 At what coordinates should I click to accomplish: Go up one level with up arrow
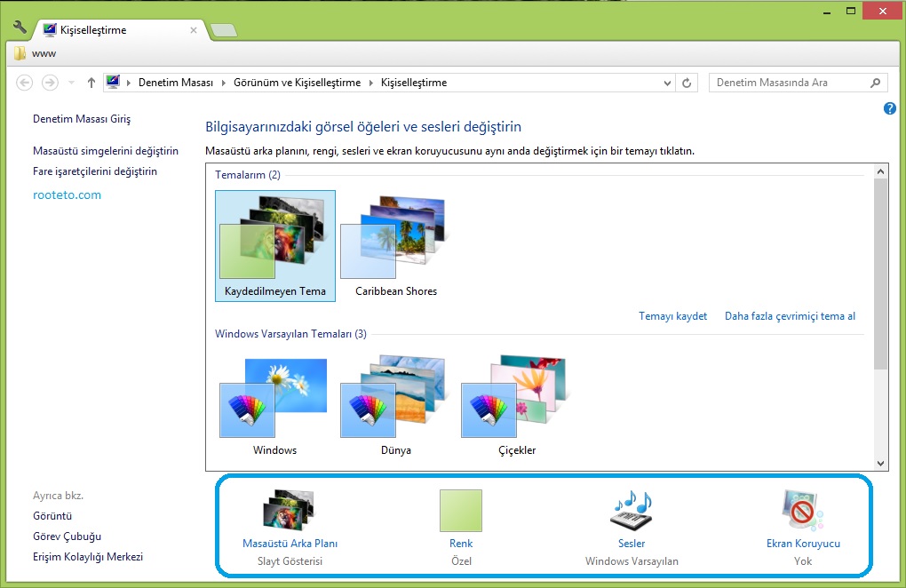(91, 83)
